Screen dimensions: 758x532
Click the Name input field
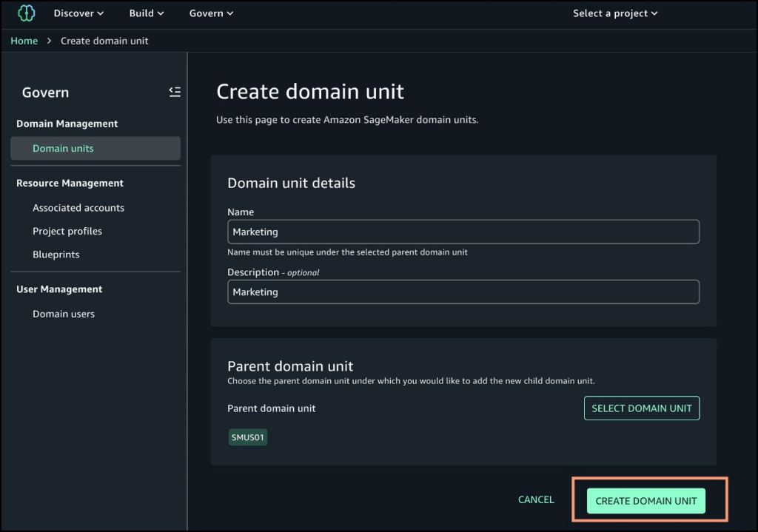click(x=463, y=232)
